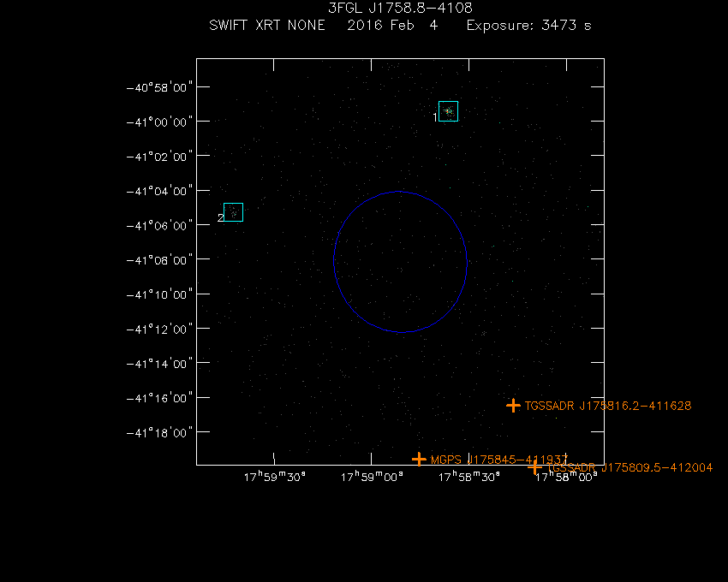This screenshot has height=582, width=728.
Task: Click the source number 2 label
Action: (220, 217)
